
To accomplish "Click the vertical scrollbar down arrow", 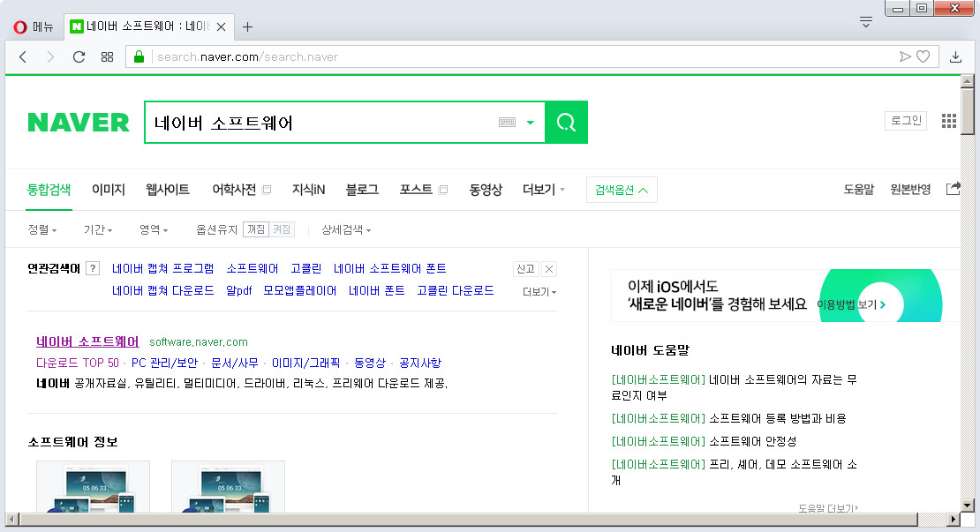I will click(x=968, y=506).
